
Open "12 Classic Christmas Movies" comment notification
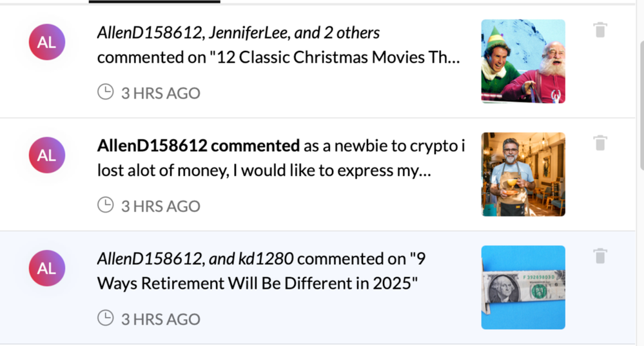pos(278,57)
